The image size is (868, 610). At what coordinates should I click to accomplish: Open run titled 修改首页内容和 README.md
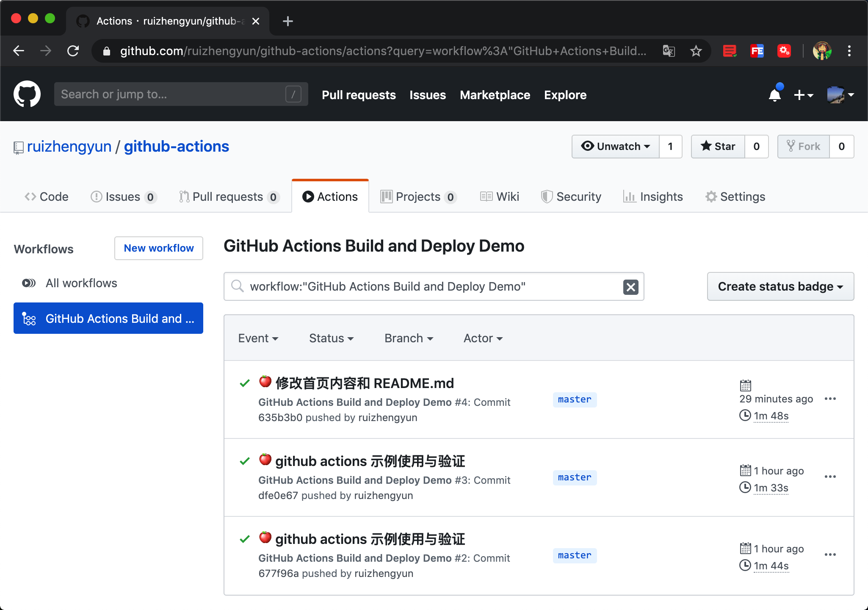pyautogui.click(x=365, y=383)
